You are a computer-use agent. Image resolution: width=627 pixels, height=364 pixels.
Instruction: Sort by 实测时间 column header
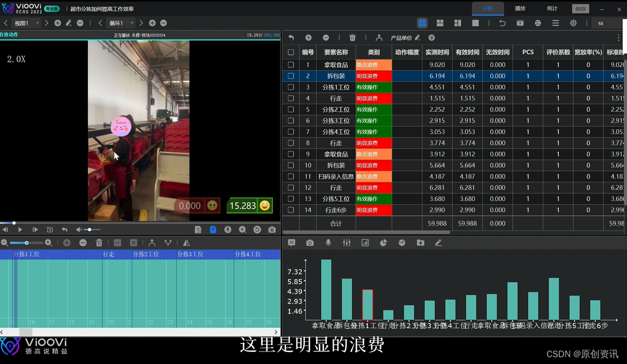tap(437, 52)
